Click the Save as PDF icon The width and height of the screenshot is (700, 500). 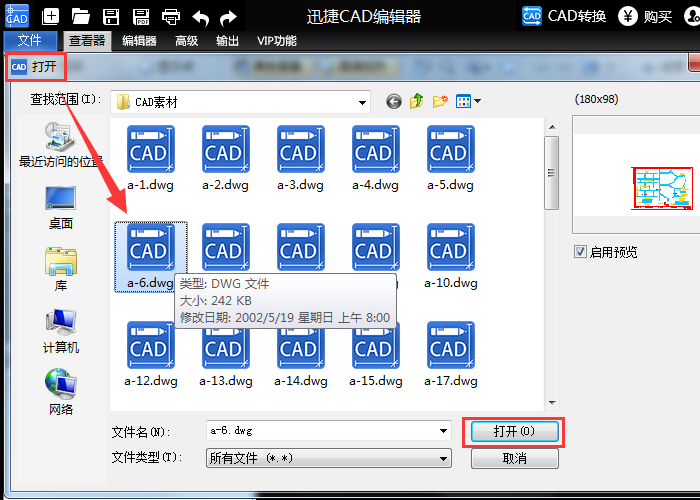point(141,17)
